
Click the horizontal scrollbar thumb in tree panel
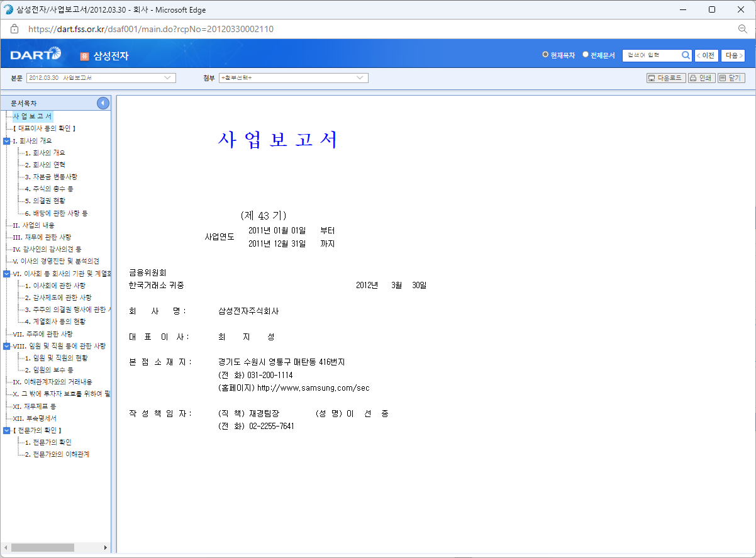coord(42,547)
